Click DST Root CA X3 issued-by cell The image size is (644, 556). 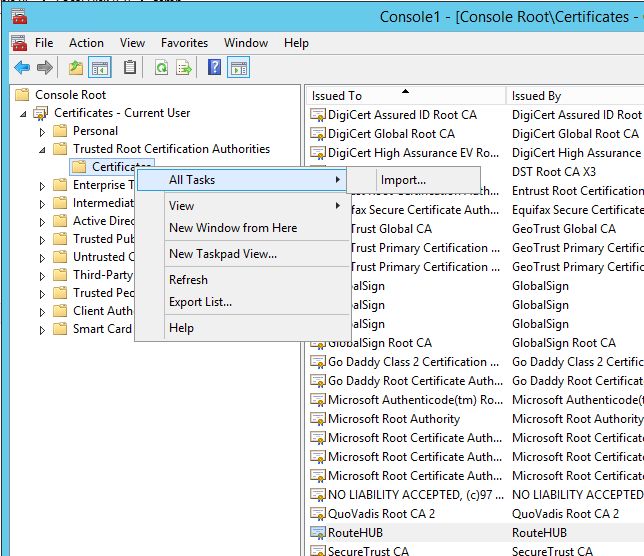coord(553,172)
